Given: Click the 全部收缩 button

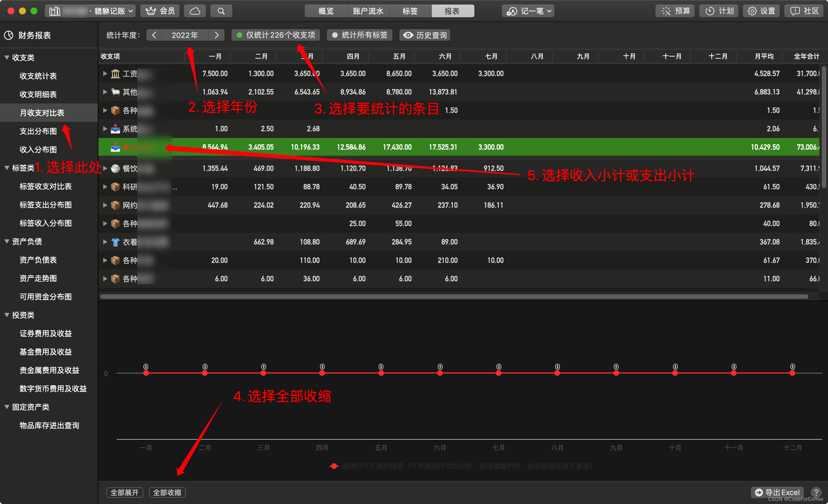Looking at the screenshot, I should pyautogui.click(x=167, y=492).
